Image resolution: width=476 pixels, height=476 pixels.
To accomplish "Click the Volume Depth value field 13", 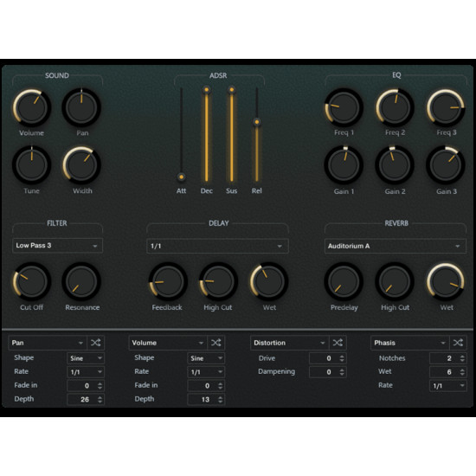I will tap(206, 400).
